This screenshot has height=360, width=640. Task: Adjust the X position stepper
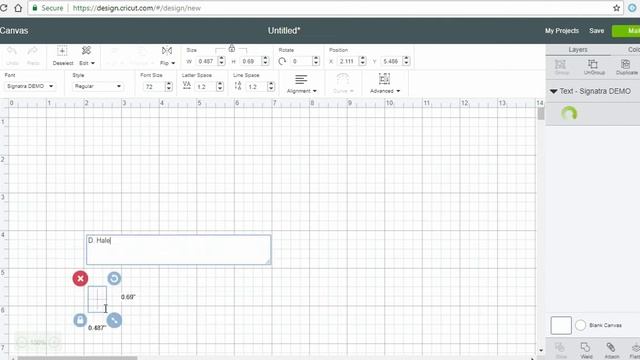pyautogui.click(x=362, y=61)
